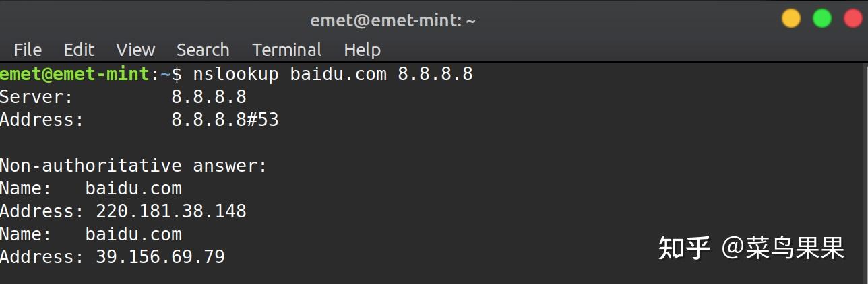Open the Terminal menu
Viewport: 868px width, 284px height.
point(287,50)
